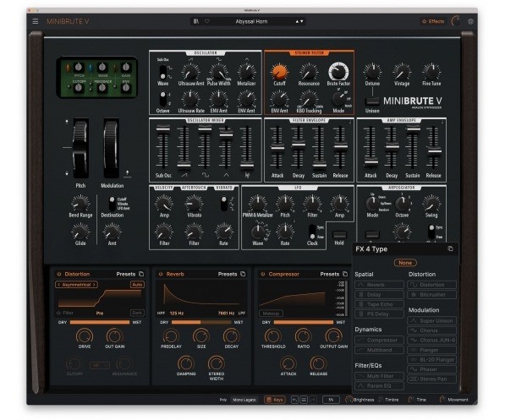This screenshot has height=420, width=505.
Task: Click the reverb DECAY knob
Action: pos(231,336)
